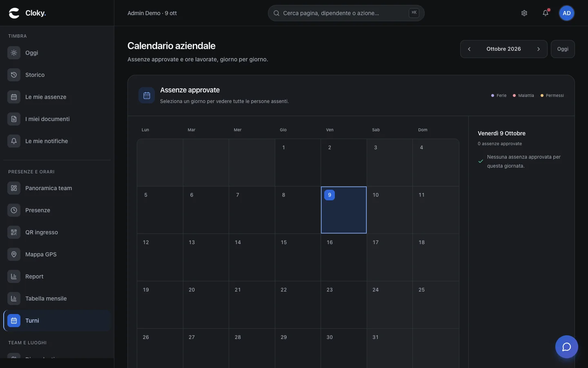The image size is (588, 368).
Task: Select Le mie assenze menu item
Action: [x=57, y=97]
